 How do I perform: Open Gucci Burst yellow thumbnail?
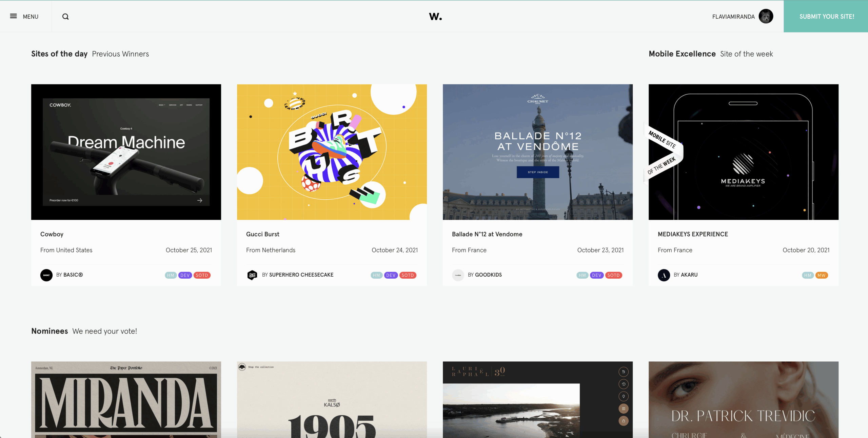pyautogui.click(x=332, y=152)
